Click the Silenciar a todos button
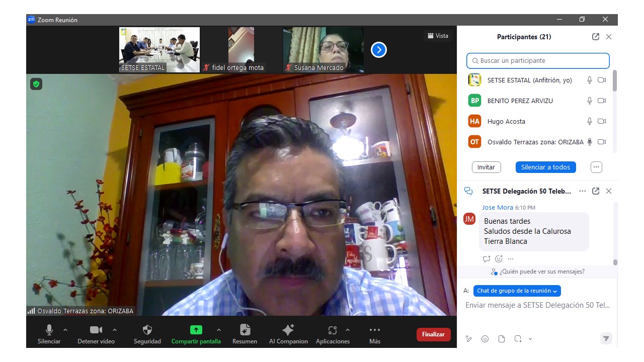Screen dimensions: 644x362 coord(545,167)
